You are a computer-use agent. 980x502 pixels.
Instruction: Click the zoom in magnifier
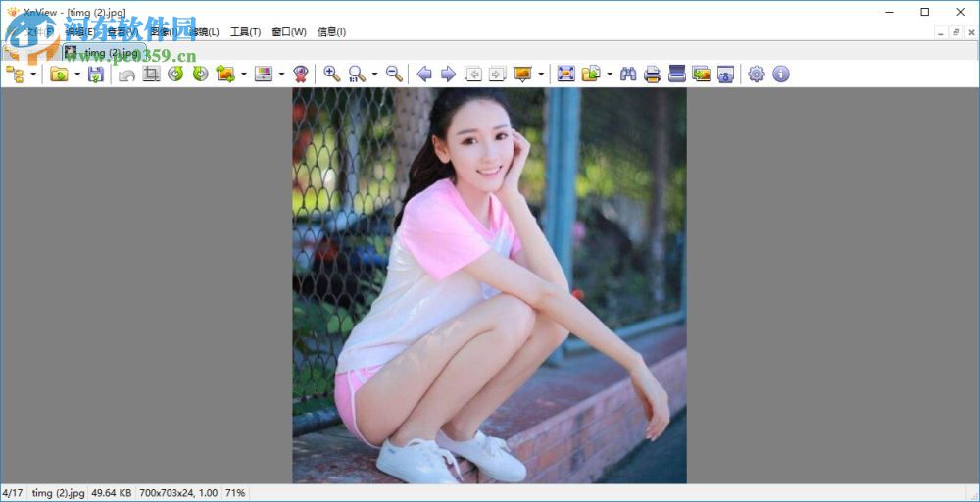point(332,75)
